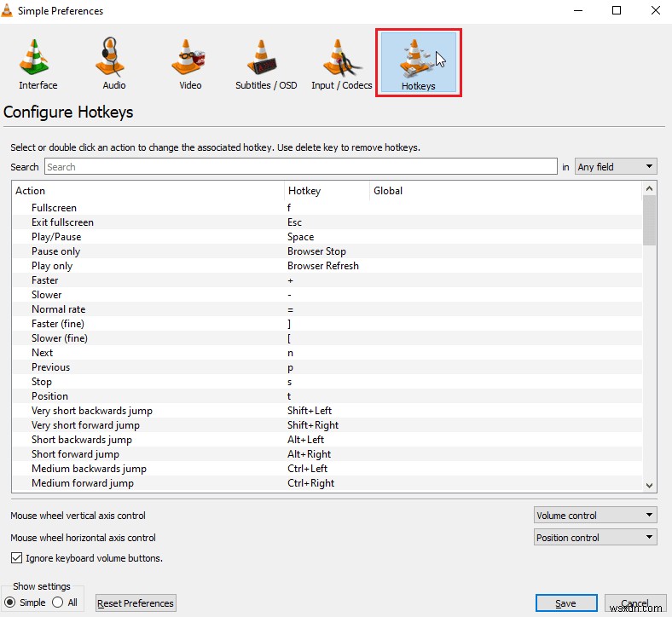
Task: Open Mouse wheel vertical axis dropdown
Action: (595, 515)
